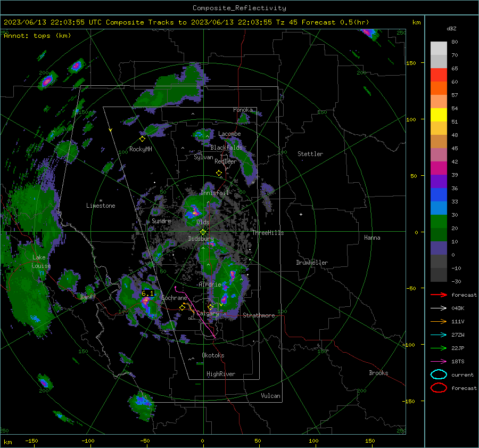Click the red 60-65 dBZ swatch
This screenshot has height=448, width=479.
439,75
